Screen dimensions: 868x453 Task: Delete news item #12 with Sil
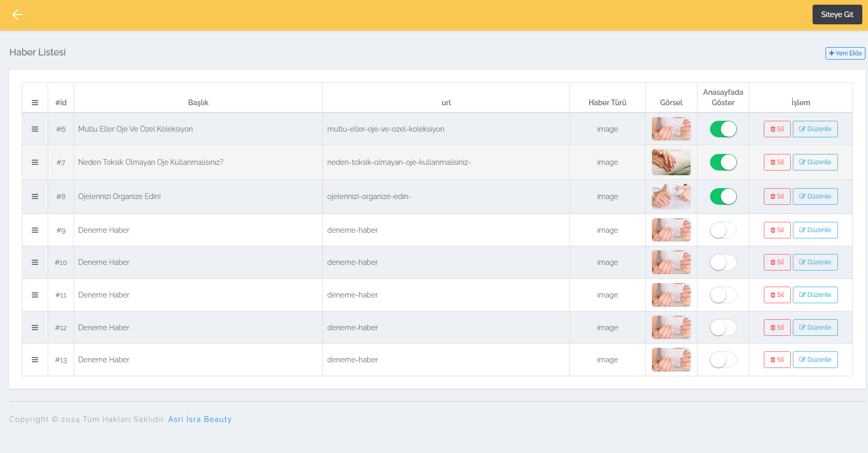(x=777, y=328)
